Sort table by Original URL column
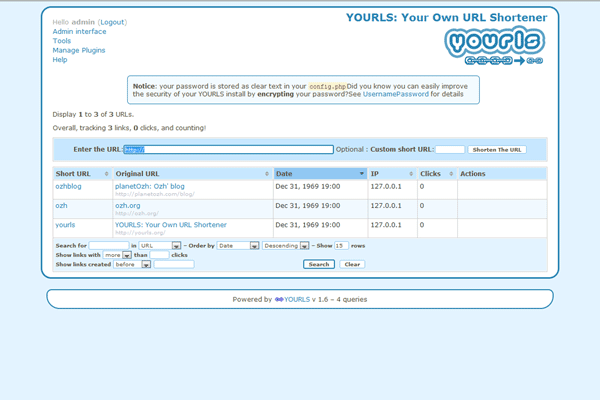The height and width of the screenshot is (400, 600). tap(137, 174)
